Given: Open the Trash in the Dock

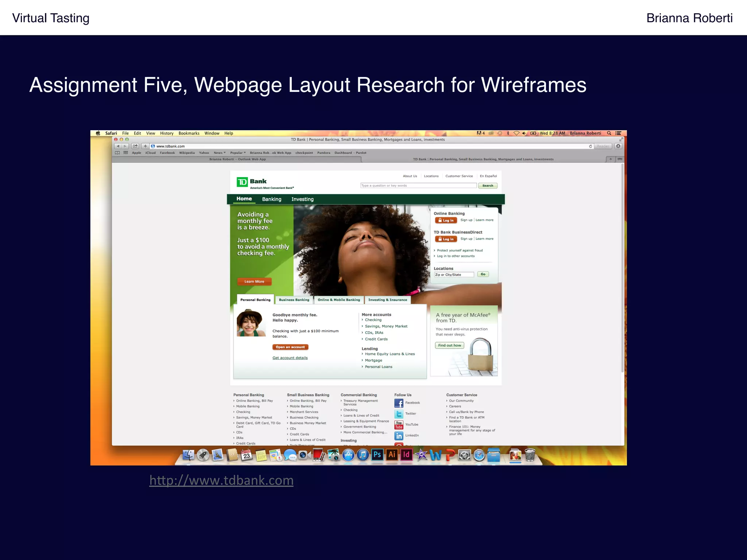Looking at the screenshot, I should click(x=530, y=455).
